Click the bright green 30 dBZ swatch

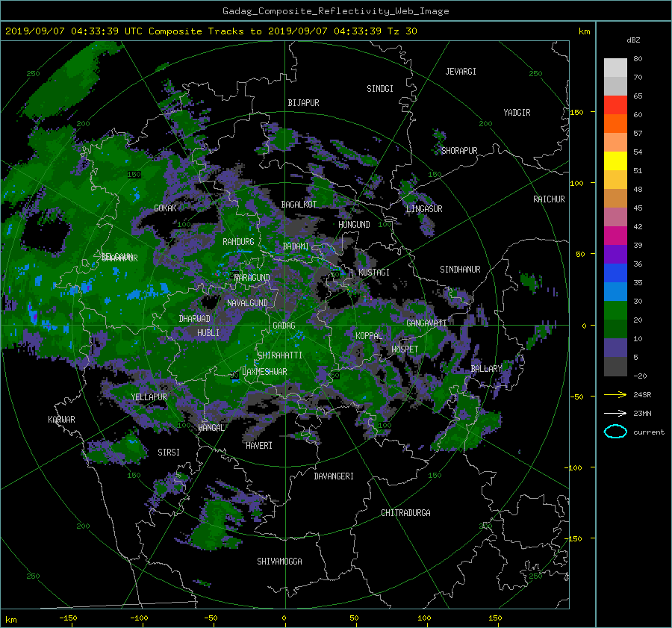tap(615, 311)
